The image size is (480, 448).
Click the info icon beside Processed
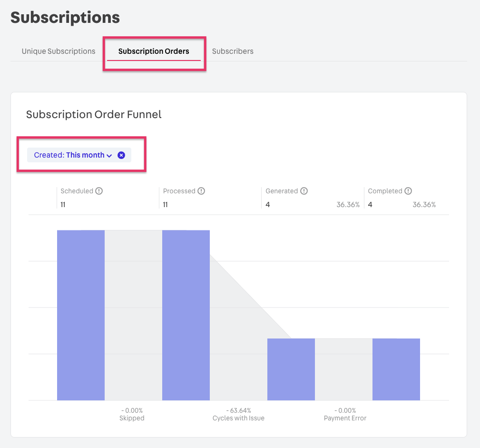[x=201, y=191]
